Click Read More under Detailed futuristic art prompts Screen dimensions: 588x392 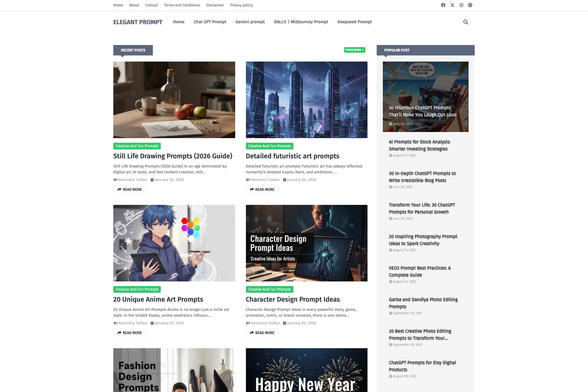(x=262, y=190)
